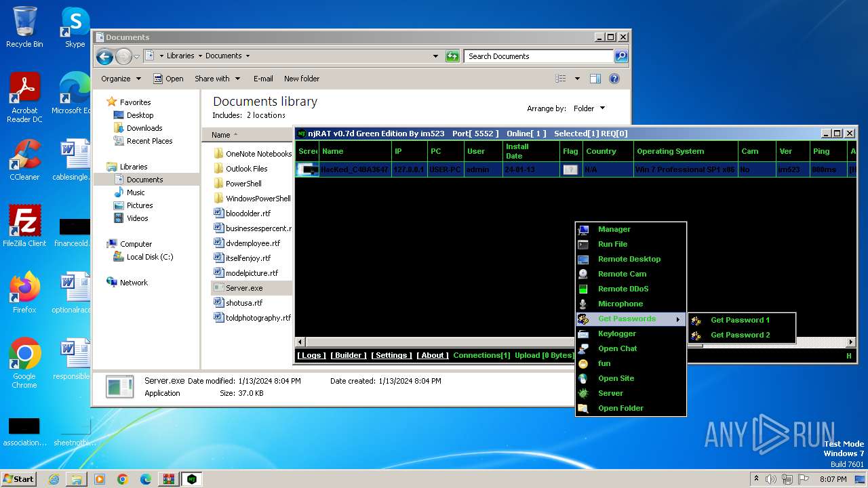
Task: Open the About link in njRAT
Action: [432, 355]
